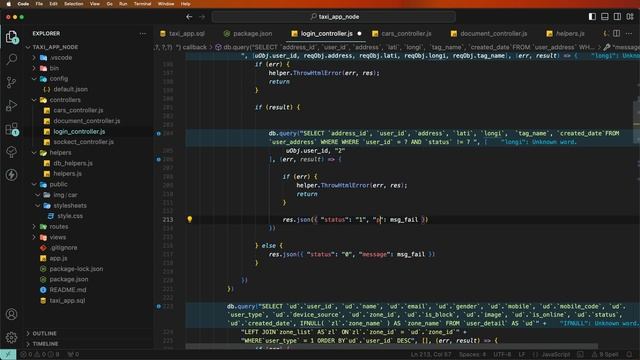Image resolution: width=640 pixels, height=360 pixels.
Task: Click the LF end-of-line status item
Action: 522,354
